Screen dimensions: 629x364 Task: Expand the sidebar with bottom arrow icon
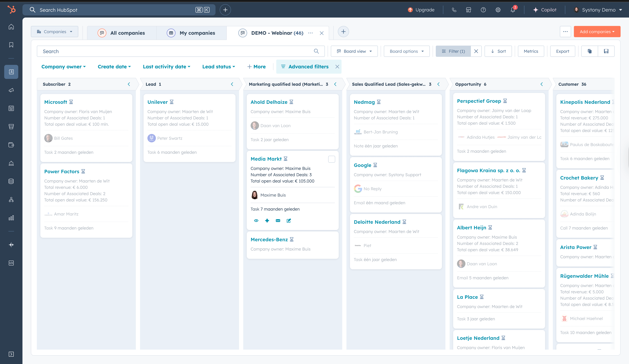click(x=11, y=354)
